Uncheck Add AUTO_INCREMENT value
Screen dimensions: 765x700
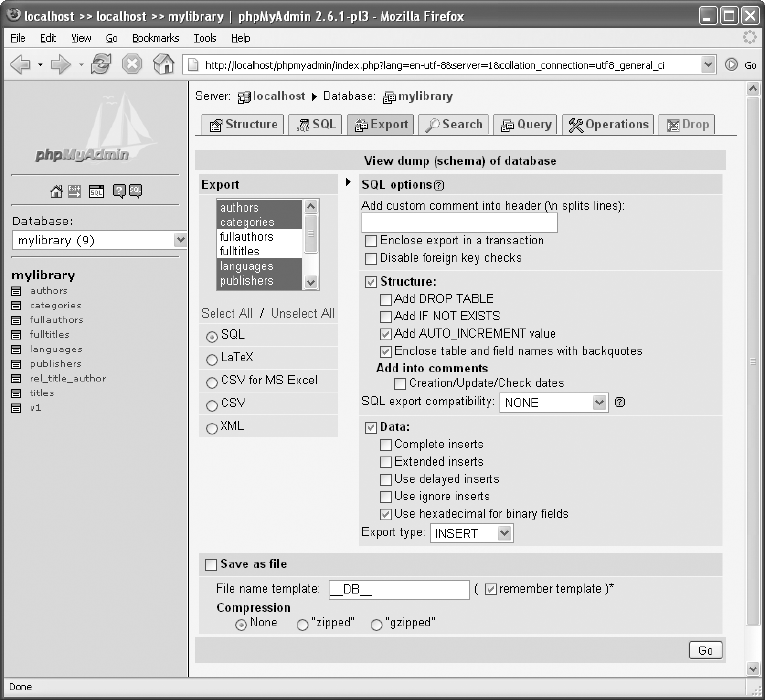385,334
